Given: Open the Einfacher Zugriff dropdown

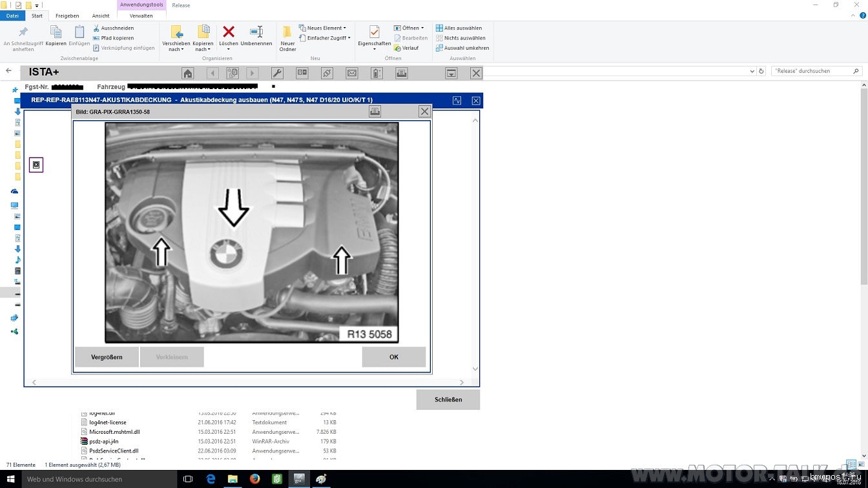Looking at the screenshot, I should pos(349,38).
